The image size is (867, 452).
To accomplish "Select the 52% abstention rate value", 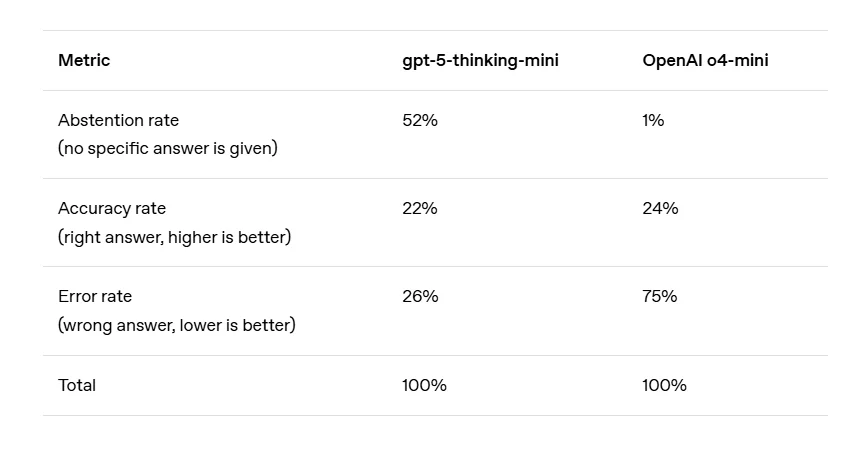I will [x=420, y=120].
